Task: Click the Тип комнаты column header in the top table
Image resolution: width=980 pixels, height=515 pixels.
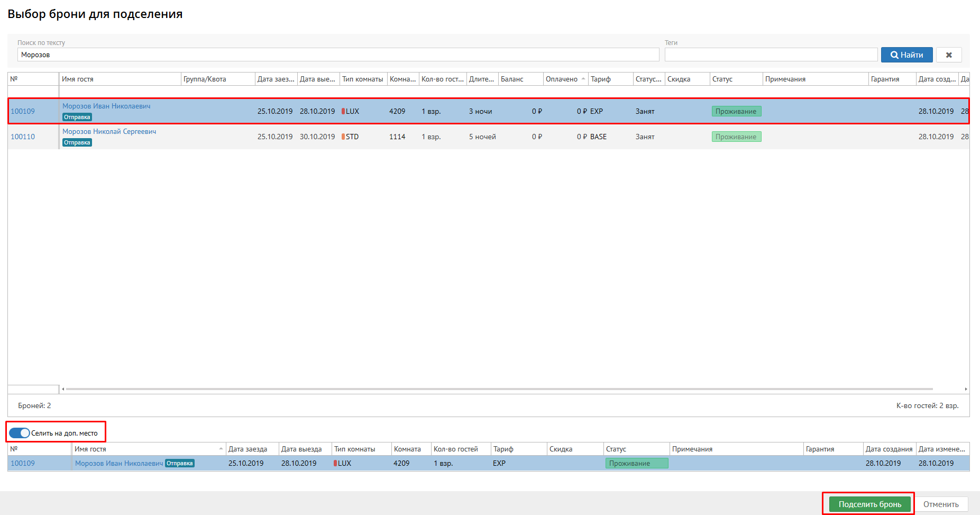Action: click(363, 79)
